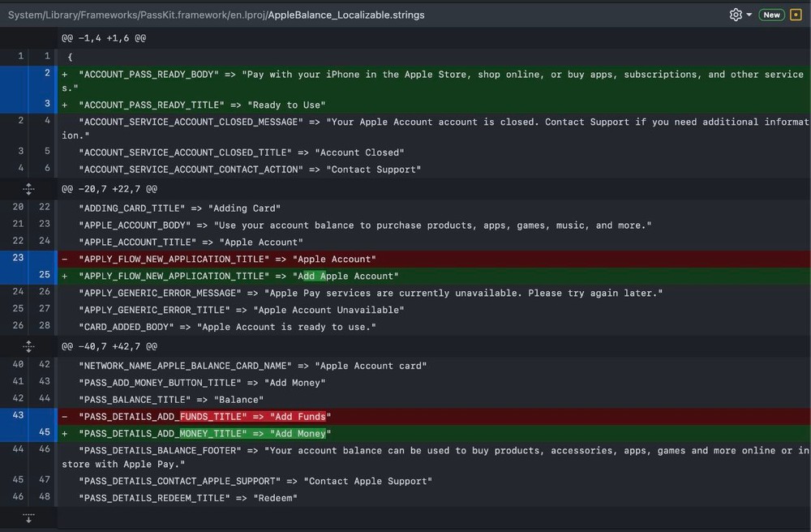Click the AppleBalance_Localizable.strings file name
Viewport: 811px width, 532px height.
[x=346, y=15]
